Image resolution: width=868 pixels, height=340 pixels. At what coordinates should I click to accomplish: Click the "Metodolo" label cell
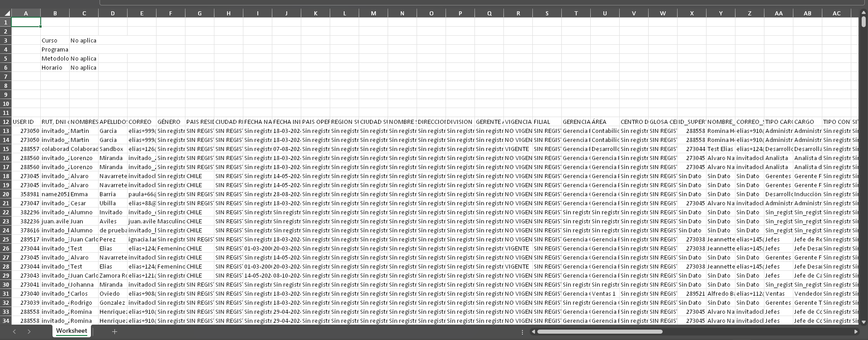pyautogui.click(x=55, y=58)
